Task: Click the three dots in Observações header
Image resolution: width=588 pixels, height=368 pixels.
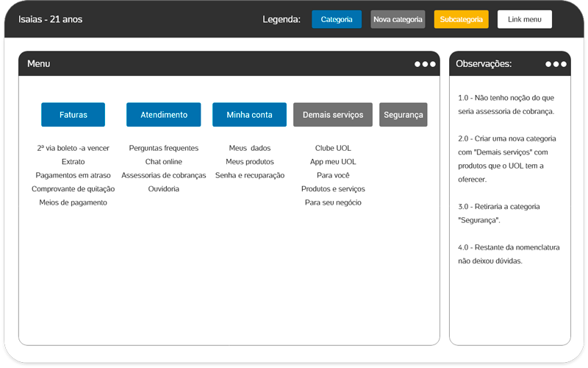Action: point(556,64)
